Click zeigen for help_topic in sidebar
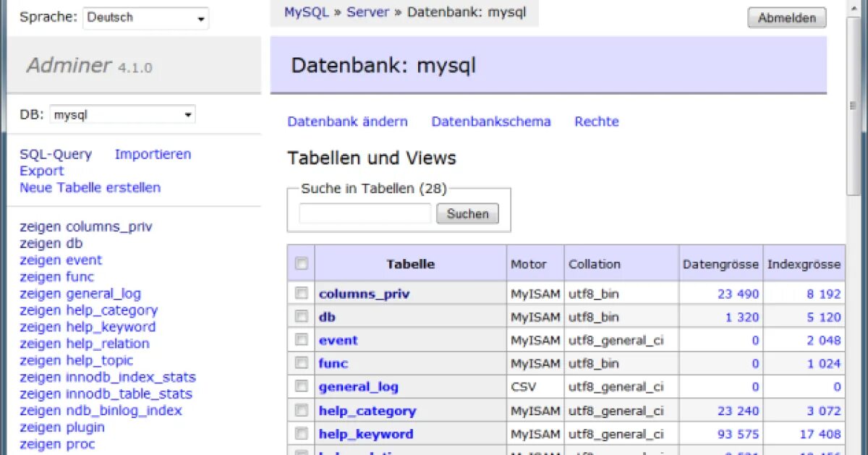The height and width of the screenshot is (455, 868). (41, 360)
